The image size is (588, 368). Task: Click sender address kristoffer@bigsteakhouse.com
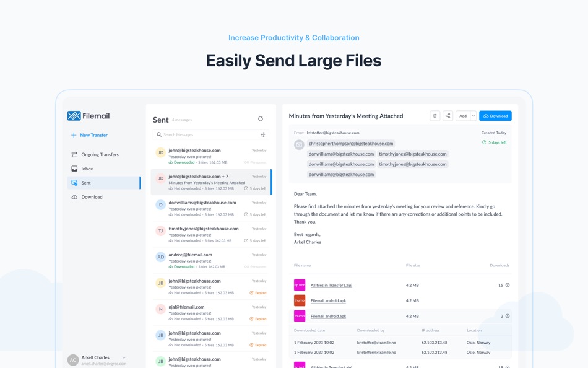pos(332,133)
